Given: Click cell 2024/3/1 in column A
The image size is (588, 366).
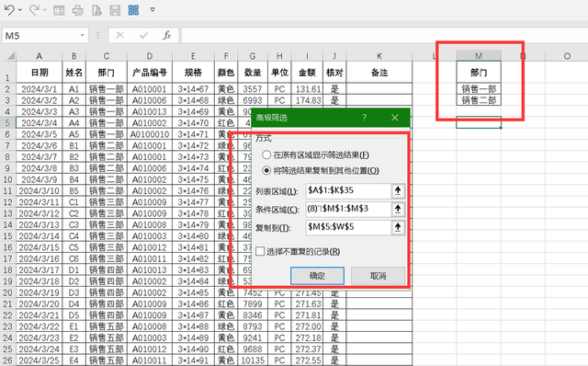Looking at the screenshot, I should tap(39, 89).
